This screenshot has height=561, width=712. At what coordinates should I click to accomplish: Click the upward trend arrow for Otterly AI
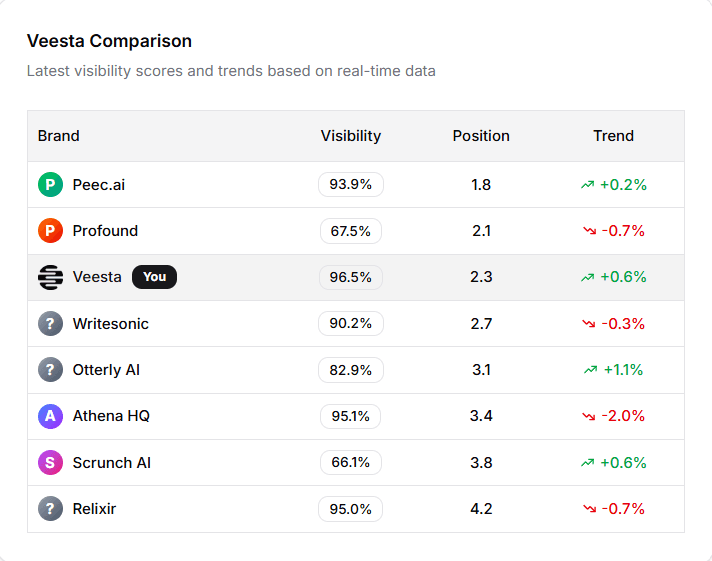coord(590,370)
